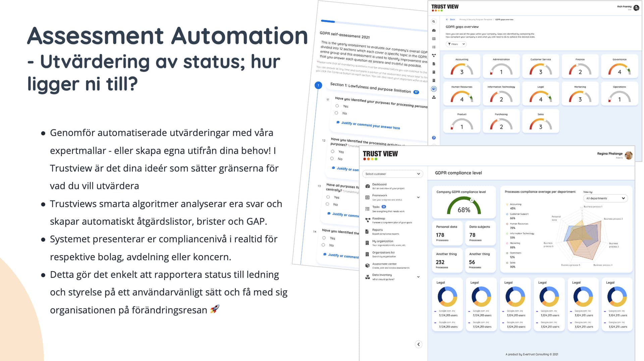Click Accounting gauge showing 3 gaps

point(462,69)
